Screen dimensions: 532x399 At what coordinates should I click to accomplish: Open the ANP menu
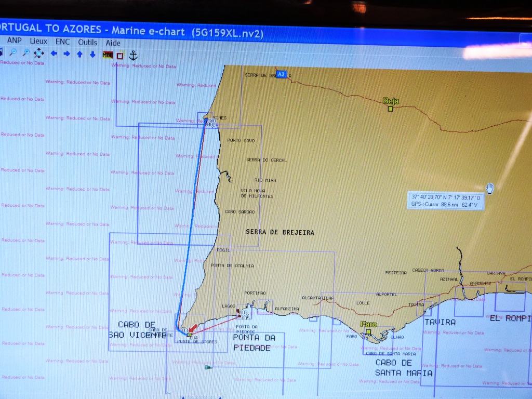point(14,41)
